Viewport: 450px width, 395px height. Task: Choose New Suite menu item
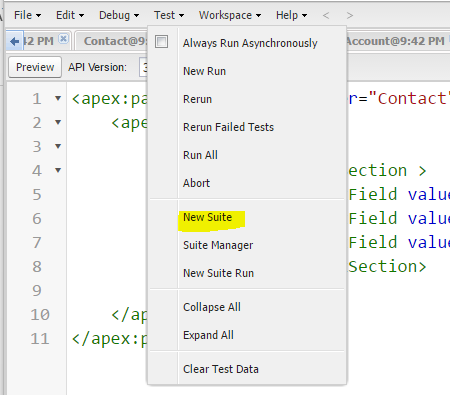pyautogui.click(x=247, y=217)
